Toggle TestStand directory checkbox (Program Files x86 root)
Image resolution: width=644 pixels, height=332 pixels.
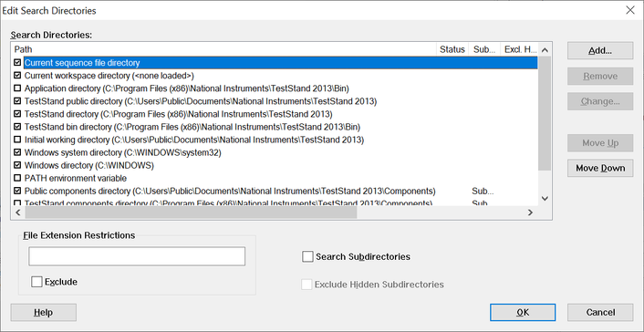[x=17, y=114]
